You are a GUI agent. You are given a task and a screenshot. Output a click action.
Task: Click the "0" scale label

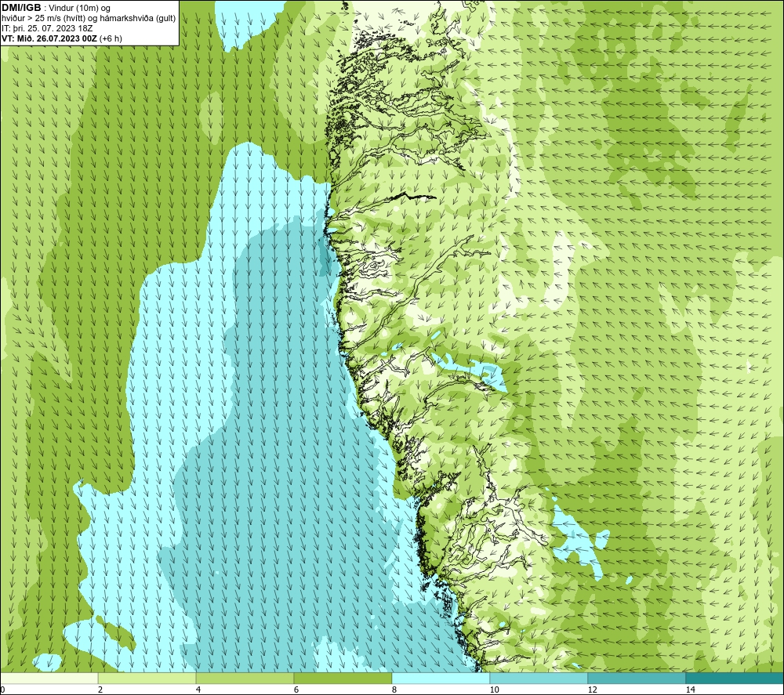(2, 690)
